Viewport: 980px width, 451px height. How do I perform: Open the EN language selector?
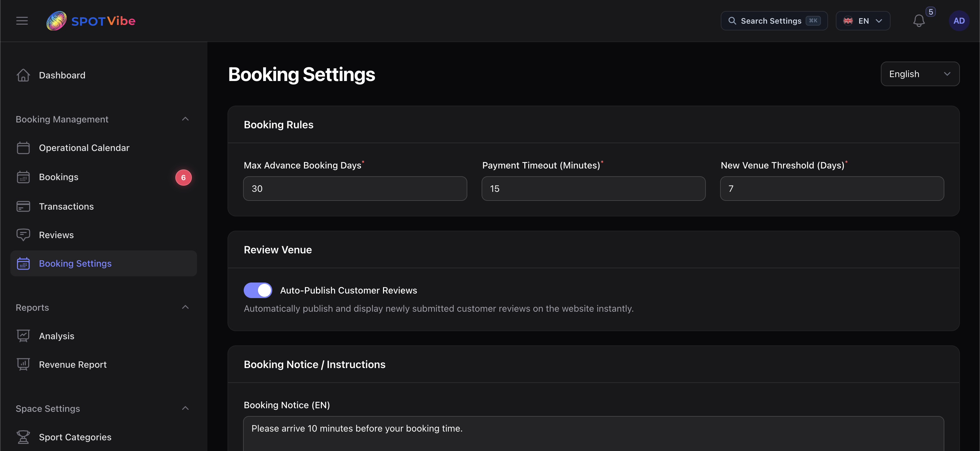[x=863, y=20]
